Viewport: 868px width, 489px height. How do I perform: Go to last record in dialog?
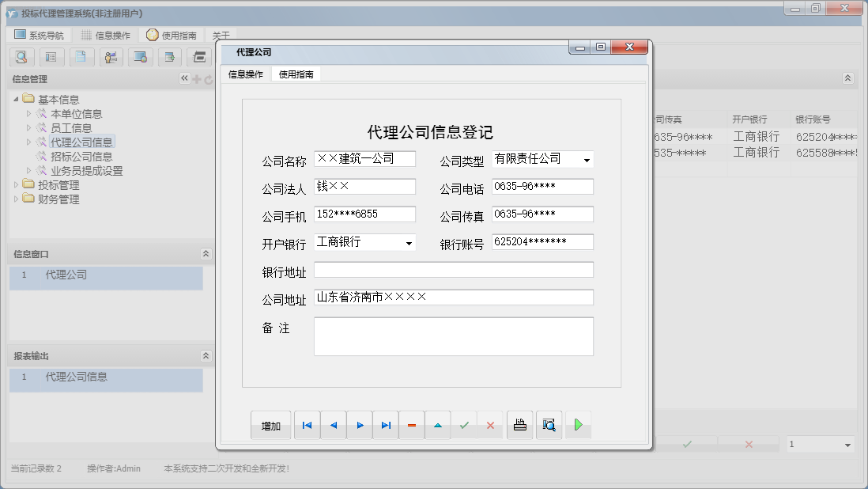386,426
